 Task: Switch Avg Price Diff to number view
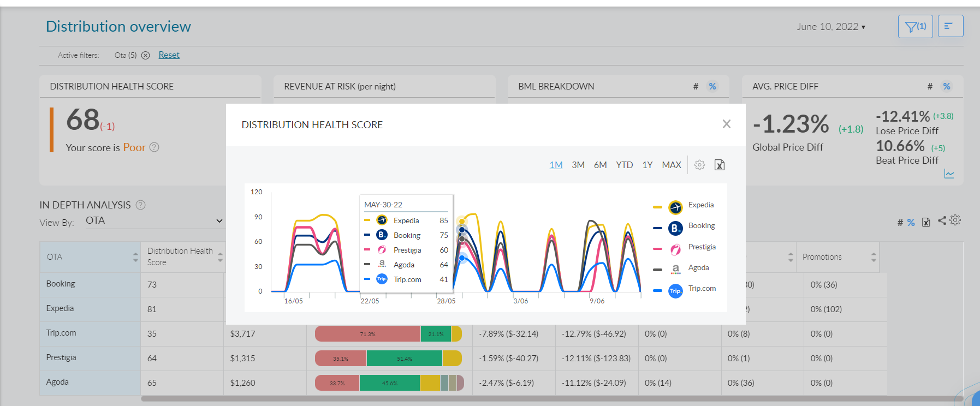[930, 86]
